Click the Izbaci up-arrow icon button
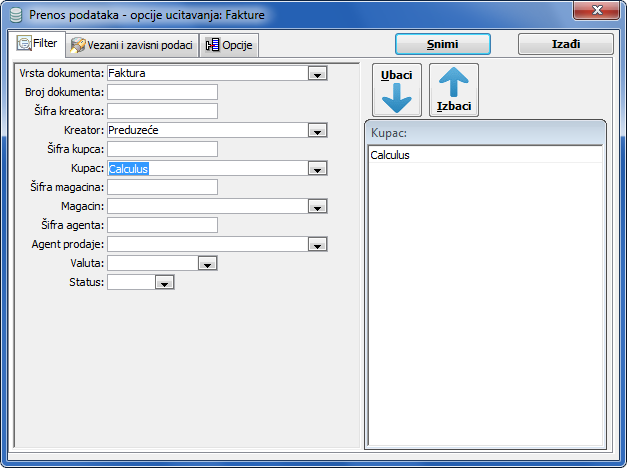 (454, 90)
